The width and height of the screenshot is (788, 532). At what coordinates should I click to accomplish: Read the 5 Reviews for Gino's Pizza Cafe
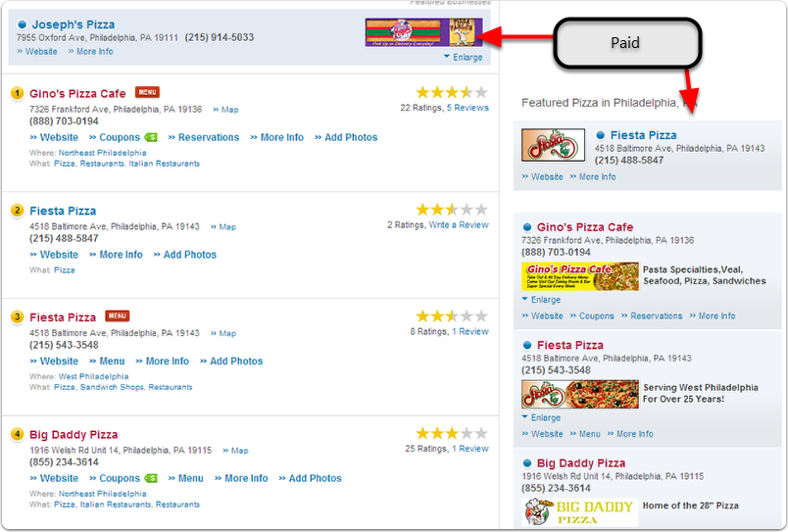pos(468,108)
